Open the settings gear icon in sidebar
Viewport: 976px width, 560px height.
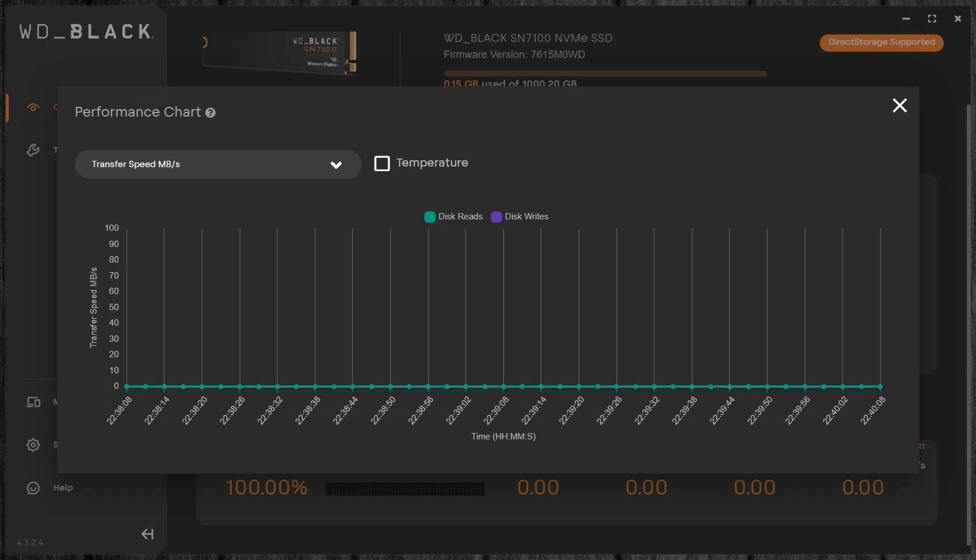(x=33, y=445)
